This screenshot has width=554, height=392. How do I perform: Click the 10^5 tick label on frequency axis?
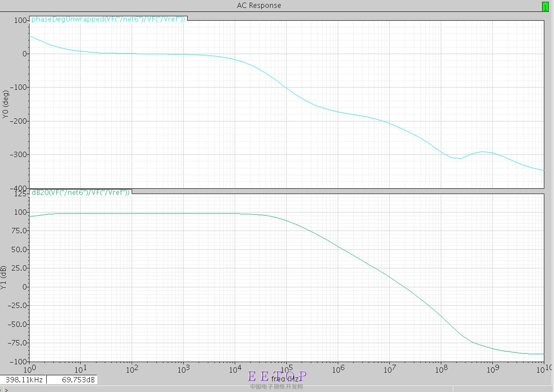coord(287,368)
